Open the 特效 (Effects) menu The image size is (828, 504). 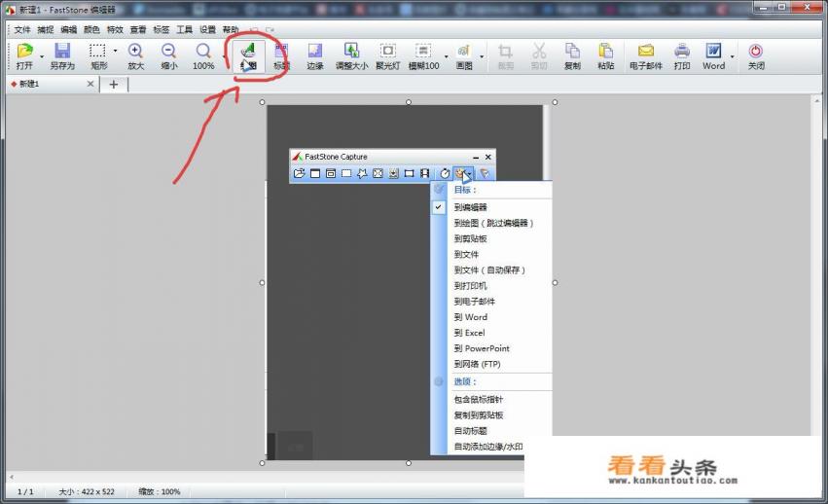pyautogui.click(x=115, y=29)
